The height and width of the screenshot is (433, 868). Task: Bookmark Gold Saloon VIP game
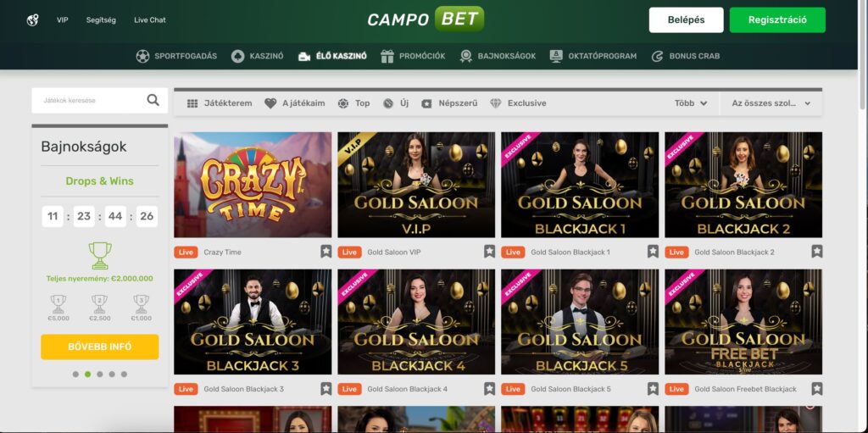click(x=489, y=252)
